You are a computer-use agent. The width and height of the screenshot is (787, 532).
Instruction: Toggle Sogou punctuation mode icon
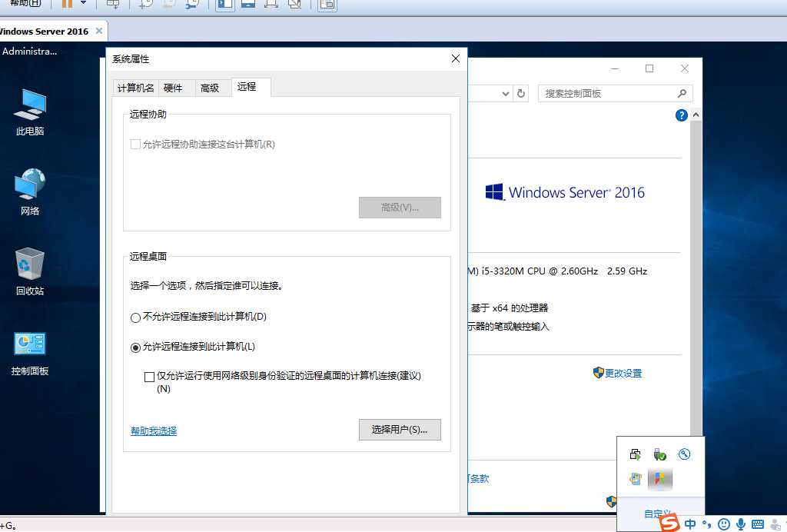[x=707, y=524]
